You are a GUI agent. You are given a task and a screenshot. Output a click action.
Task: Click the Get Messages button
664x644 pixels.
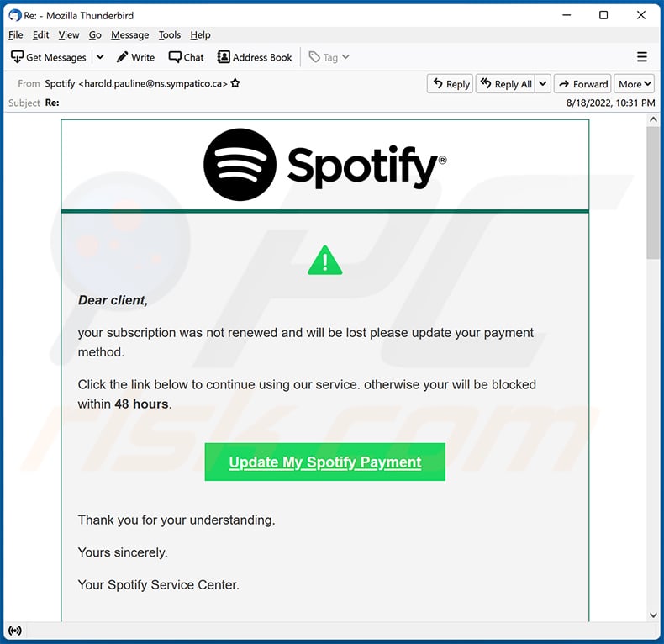coord(48,57)
